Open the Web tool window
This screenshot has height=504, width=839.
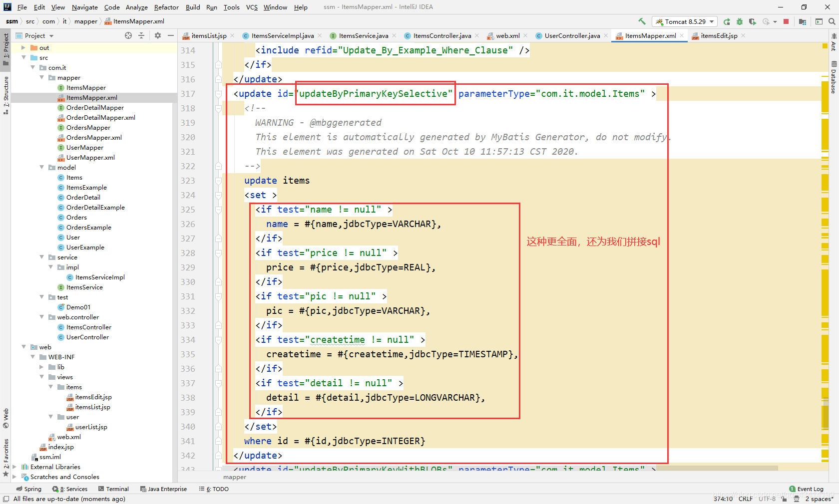coord(5,418)
